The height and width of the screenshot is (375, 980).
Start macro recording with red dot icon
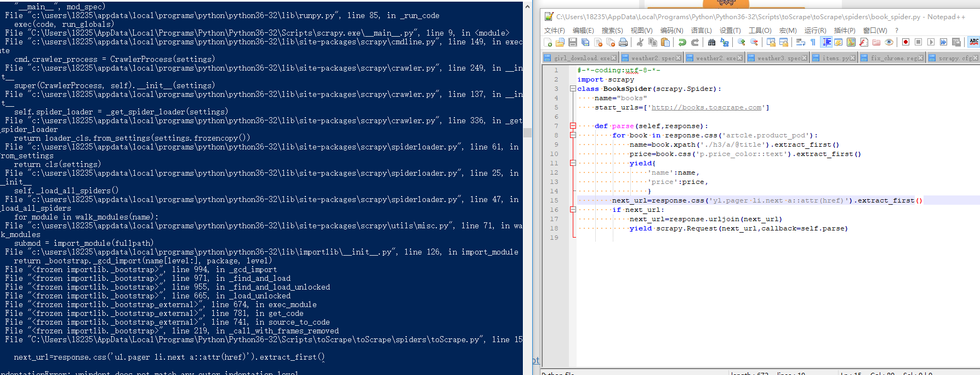[x=905, y=42]
